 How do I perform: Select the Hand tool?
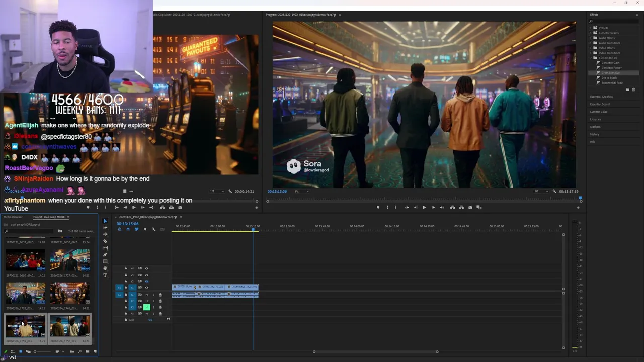105,268
